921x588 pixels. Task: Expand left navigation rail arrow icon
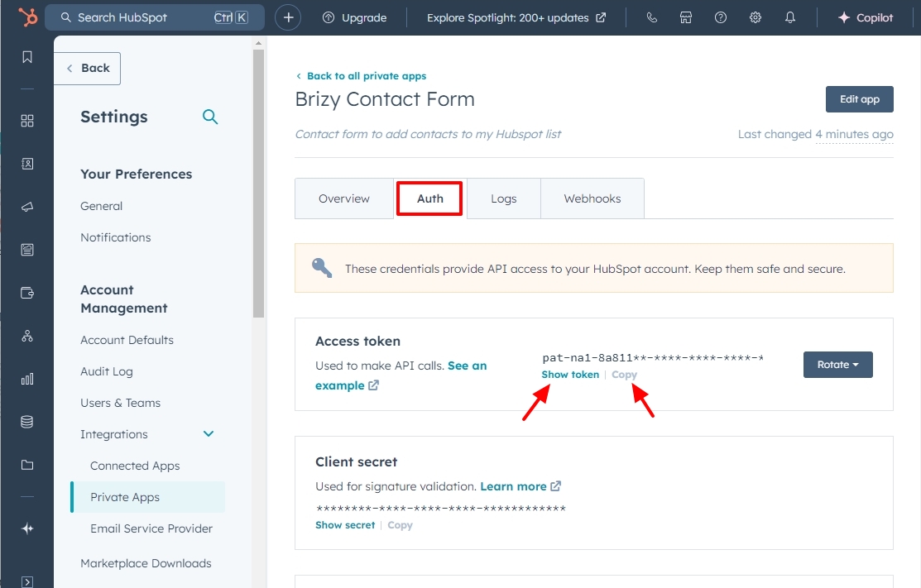coord(27,581)
